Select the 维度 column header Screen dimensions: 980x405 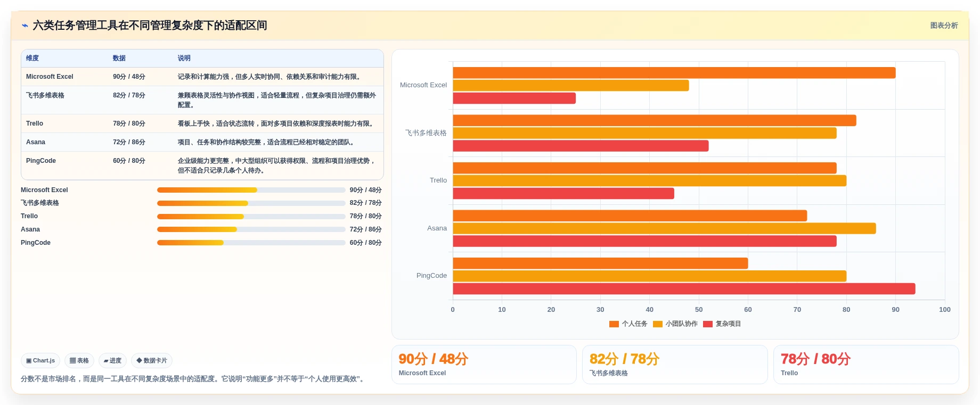[32, 58]
